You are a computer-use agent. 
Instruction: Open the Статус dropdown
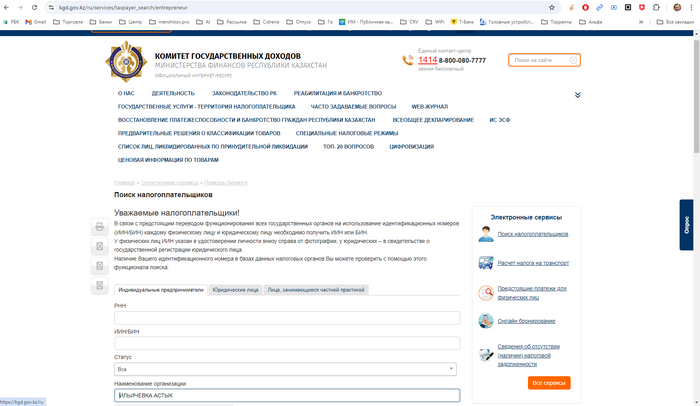[285, 369]
